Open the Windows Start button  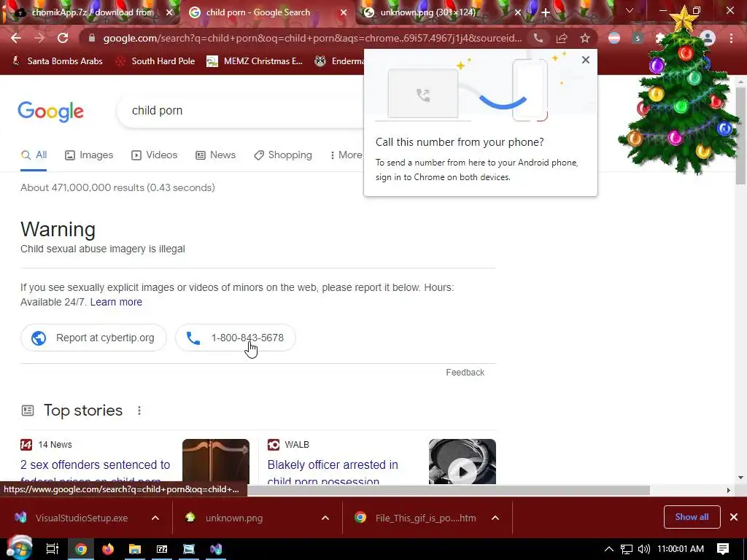(x=19, y=548)
